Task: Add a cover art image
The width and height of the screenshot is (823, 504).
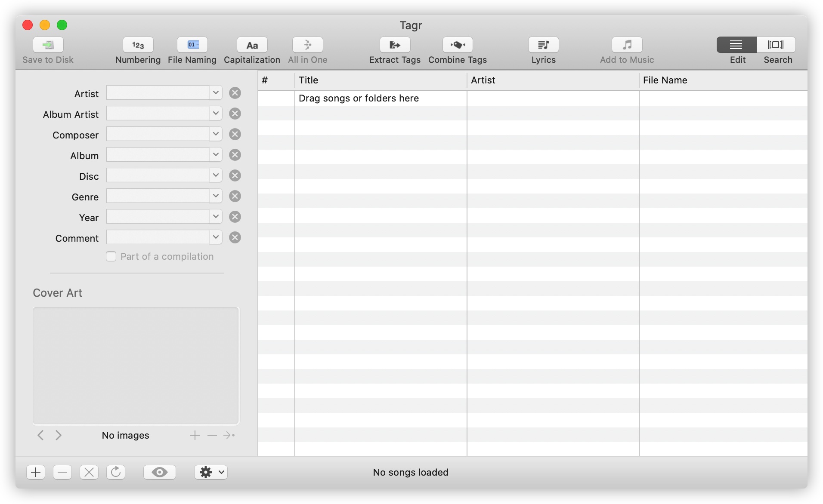Action: point(194,435)
